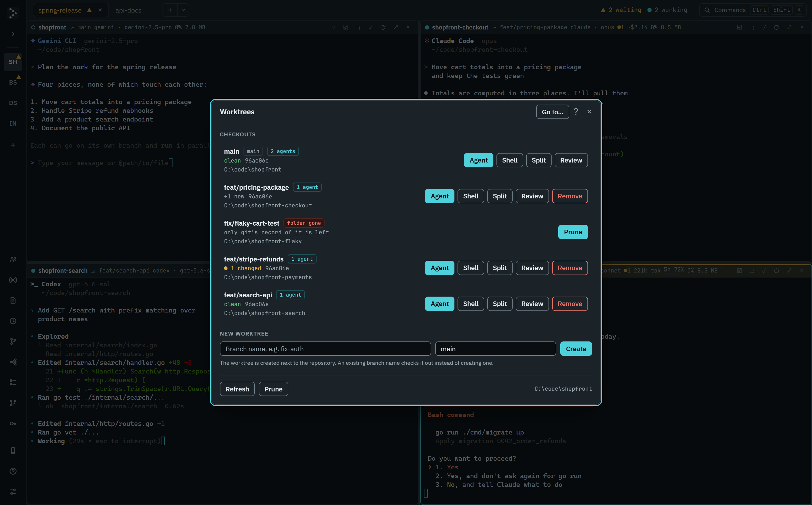Open the help circle icon in sidebar
The image size is (812, 505).
[13, 471]
